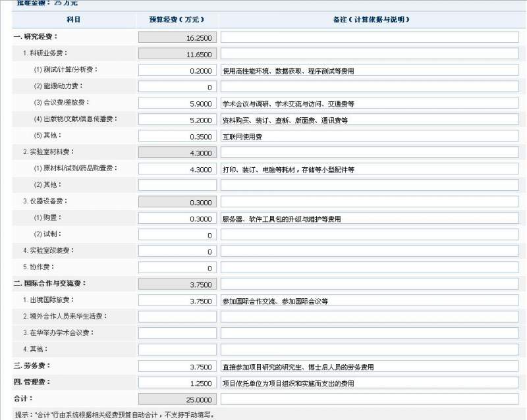527x420 pixels.
Task: Click the 一.研究经费 row label
Action: click(36, 37)
